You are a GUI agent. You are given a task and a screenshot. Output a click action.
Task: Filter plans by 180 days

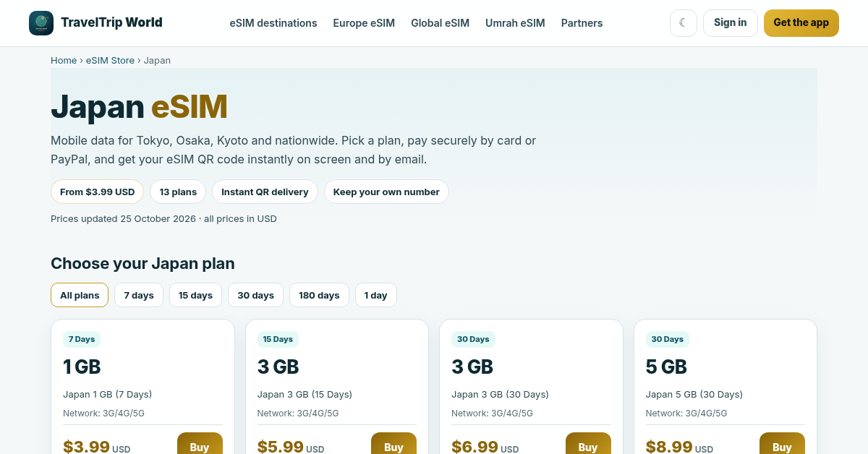(x=319, y=295)
